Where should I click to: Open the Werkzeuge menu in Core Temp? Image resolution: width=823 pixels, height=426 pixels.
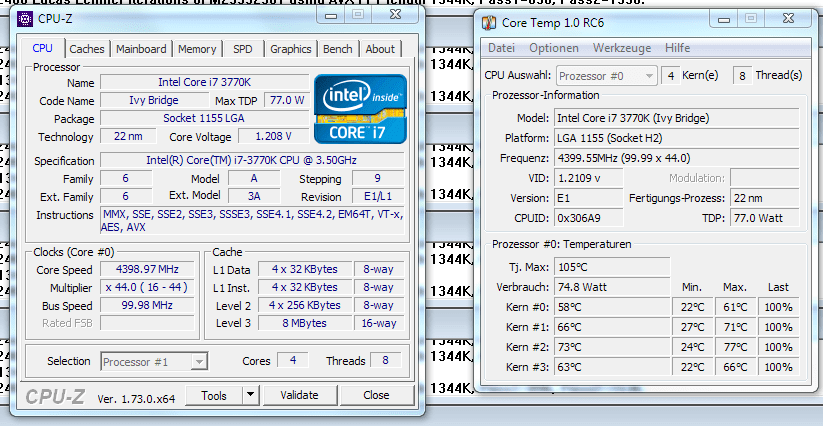(x=622, y=48)
